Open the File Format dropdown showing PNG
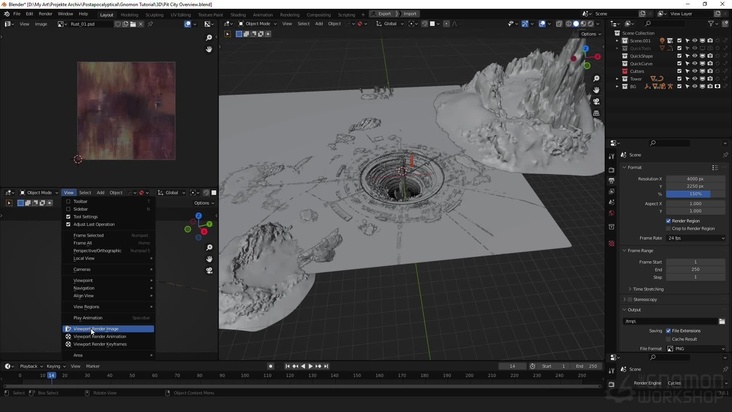Screen dimensions: 732x412 pyautogui.click(x=696, y=349)
